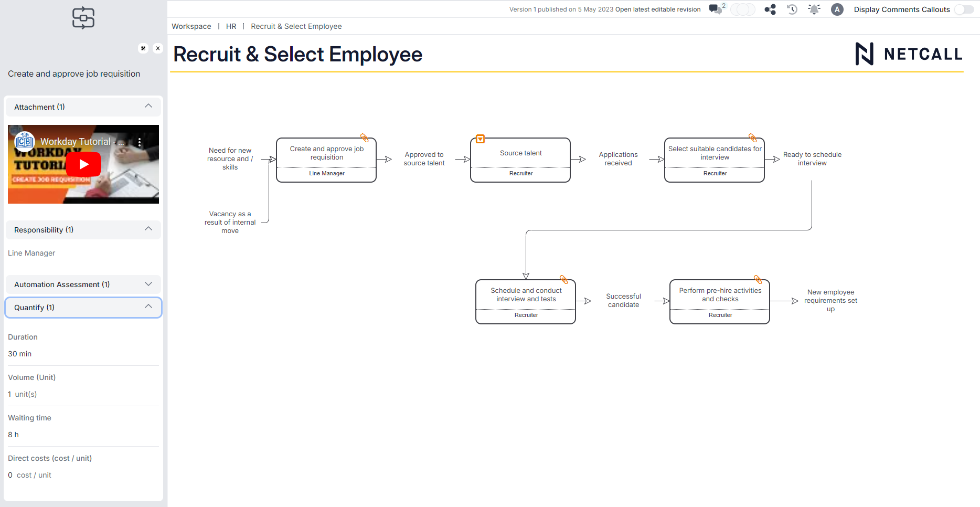This screenshot has height=507, width=980.
Task: Click the paperclip attachment on Source talent task
Action: pos(480,139)
